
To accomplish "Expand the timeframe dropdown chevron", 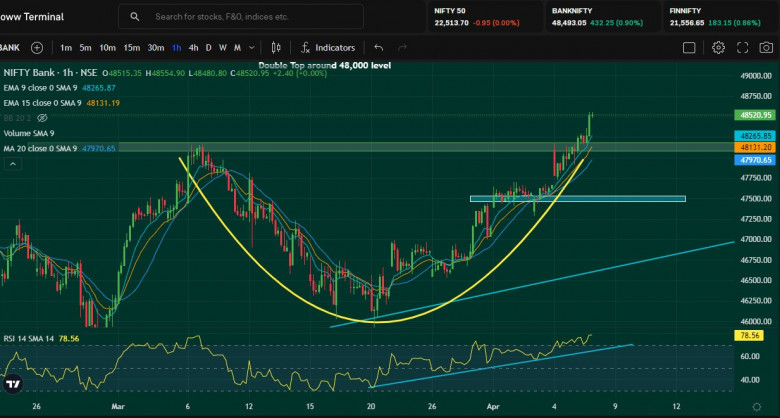I will click(252, 48).
